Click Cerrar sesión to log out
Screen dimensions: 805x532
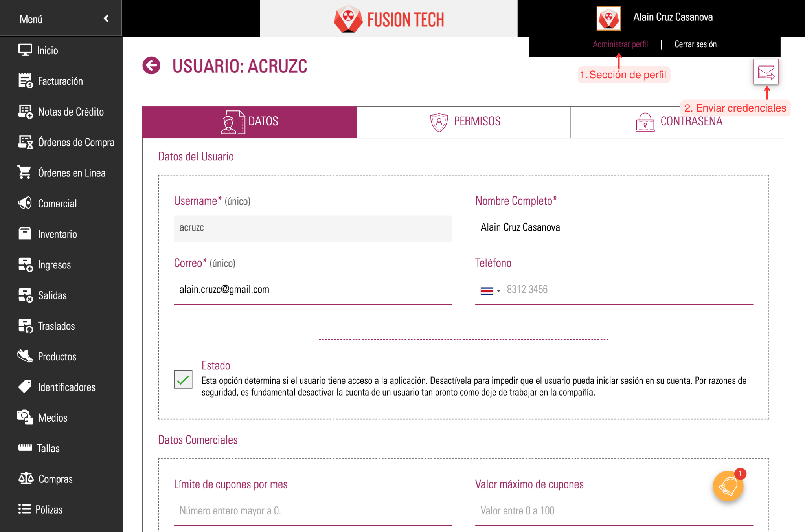click(x=695, y=44)
